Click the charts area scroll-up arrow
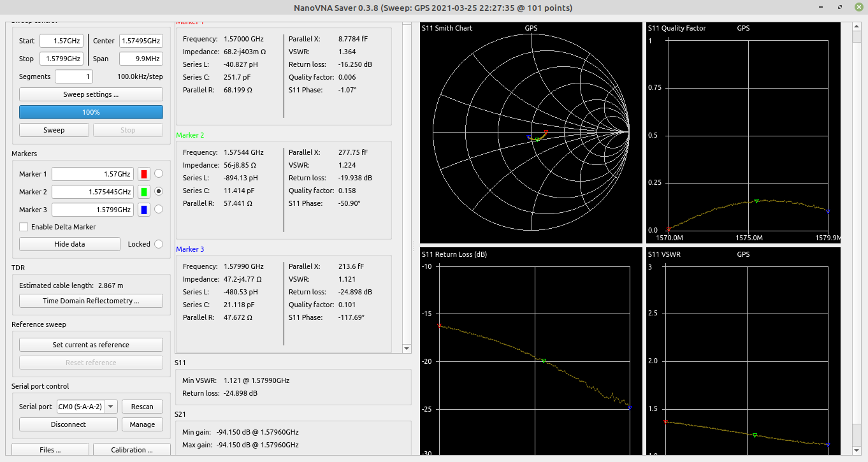The height and width of the screenshot is (462, 868). point(858,26)
